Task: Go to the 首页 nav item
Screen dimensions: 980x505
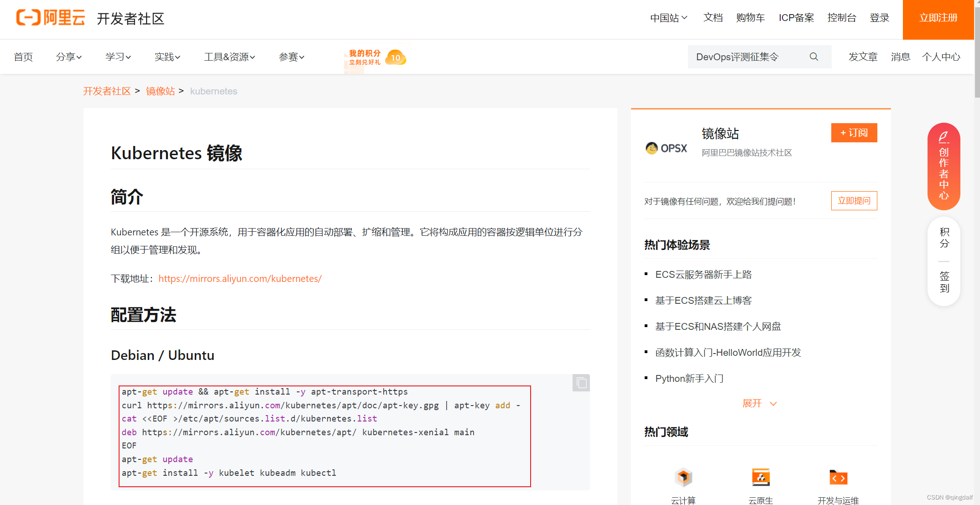Action: tap(23, 57)
